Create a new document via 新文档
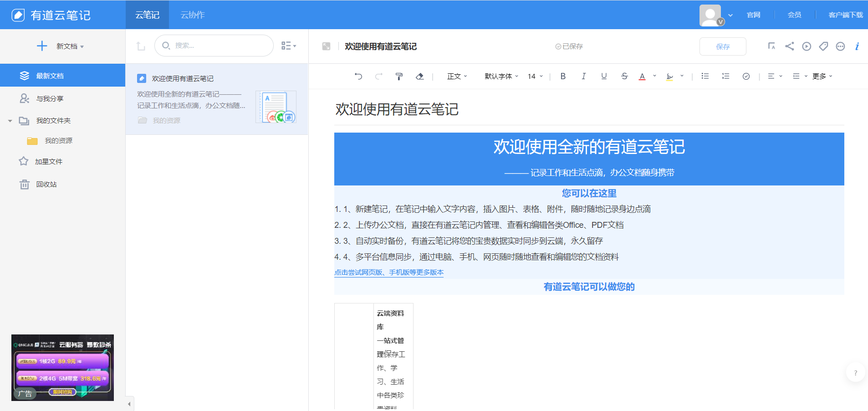Image resolution: width=868 pixels, height=411 pixels. coord(60,46)
